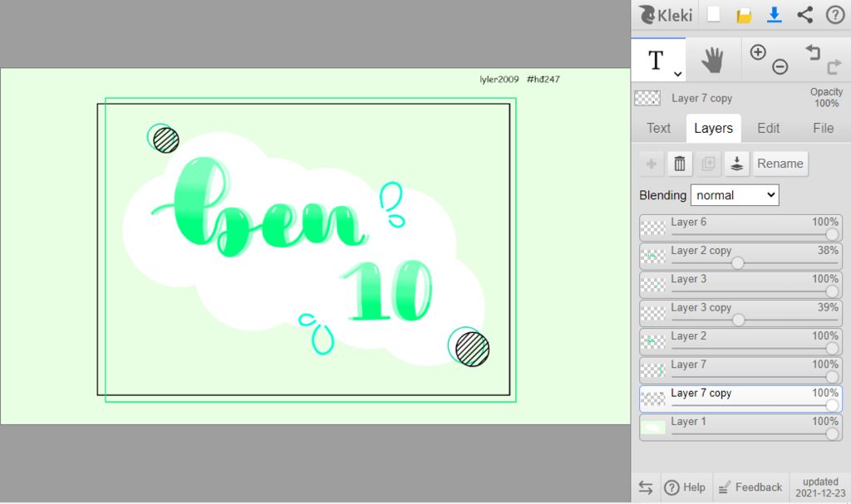Viewport: 851px width, 504px height.
Task: Adjust the Layer 3 opacity slider
Action: coord(755,291)
